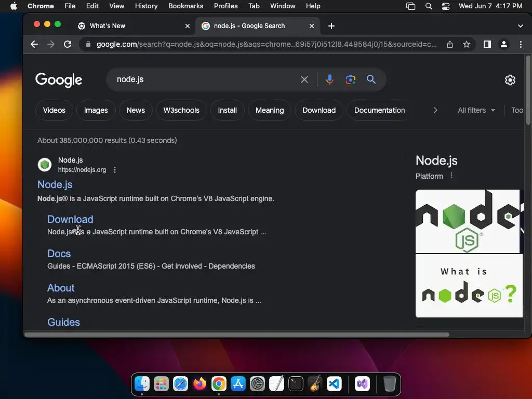Open the 'What is node' image thumbnail
The image size is (532, 399).
tap(469, 286)
